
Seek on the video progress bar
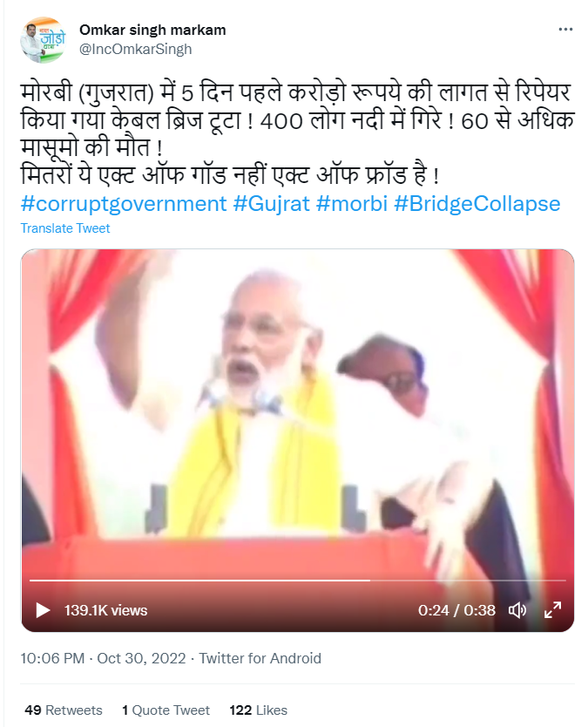tap(297, 580)
